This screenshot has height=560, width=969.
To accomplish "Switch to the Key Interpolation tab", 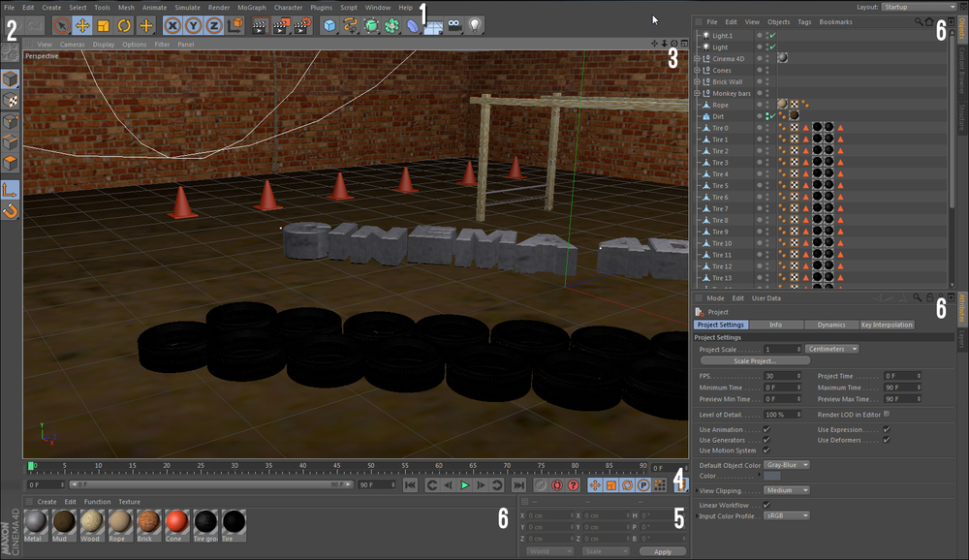I will pos(887,325).
